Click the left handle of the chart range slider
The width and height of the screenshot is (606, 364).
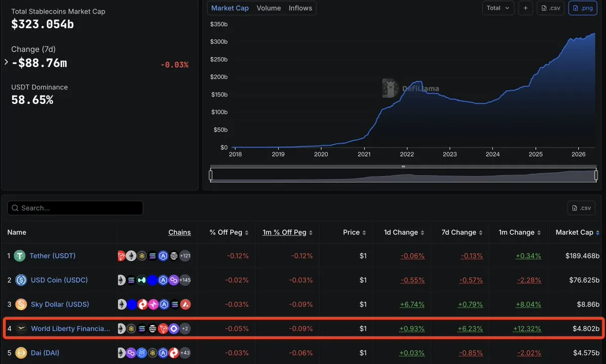pos(211,175)
